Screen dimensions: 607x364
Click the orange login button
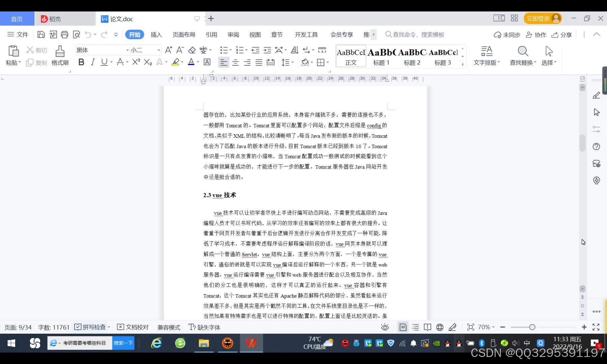[542, 19]
